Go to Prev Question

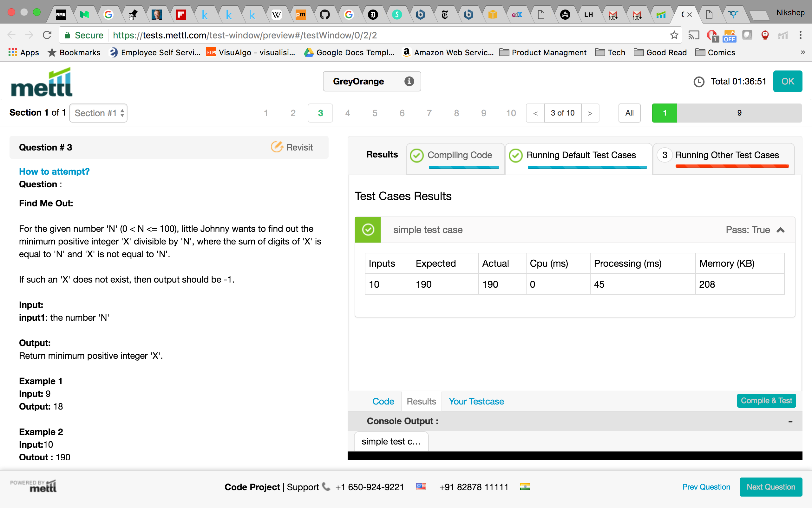[706, 487]
